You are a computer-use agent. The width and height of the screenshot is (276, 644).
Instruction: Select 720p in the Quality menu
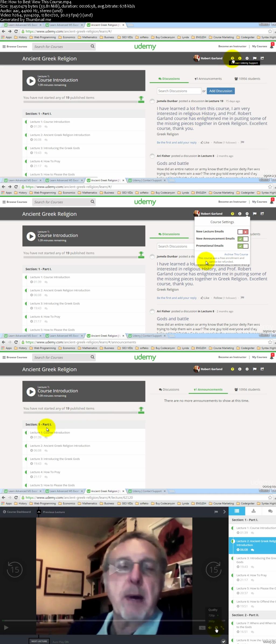click(212, 615)
